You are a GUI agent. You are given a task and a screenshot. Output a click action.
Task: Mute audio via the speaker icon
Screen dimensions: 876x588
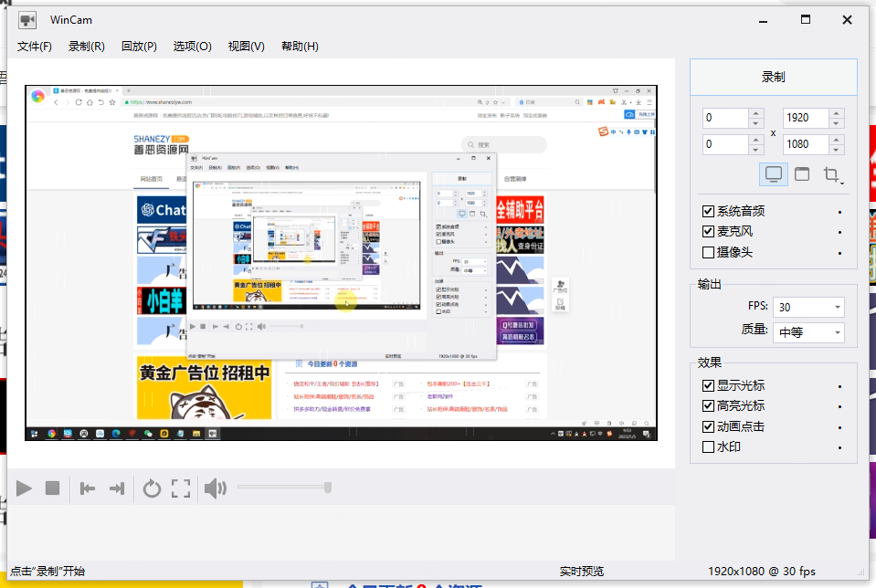coord(215,488)
